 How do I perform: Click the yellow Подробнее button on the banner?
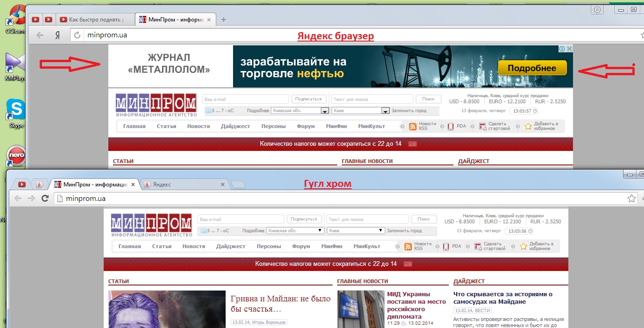click(532, 68)
